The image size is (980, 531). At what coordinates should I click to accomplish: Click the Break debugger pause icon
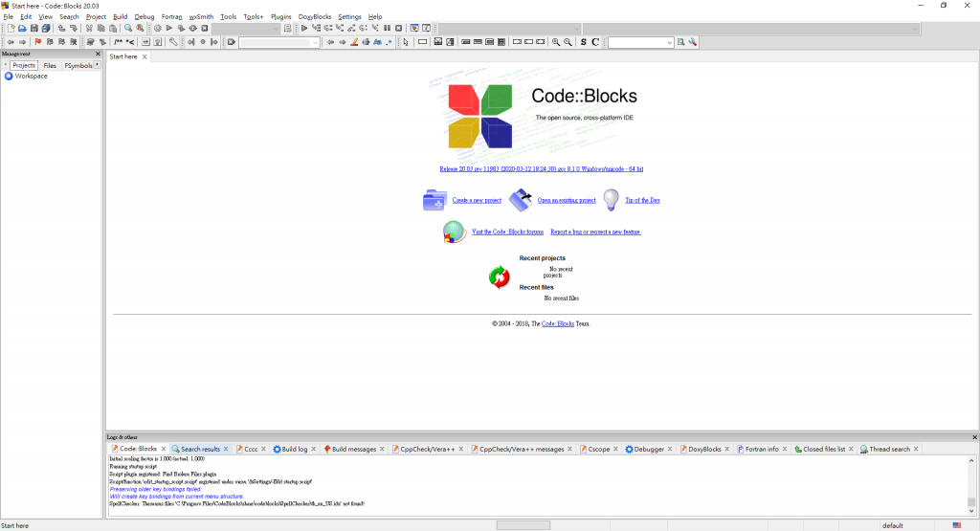coord(387,28)
